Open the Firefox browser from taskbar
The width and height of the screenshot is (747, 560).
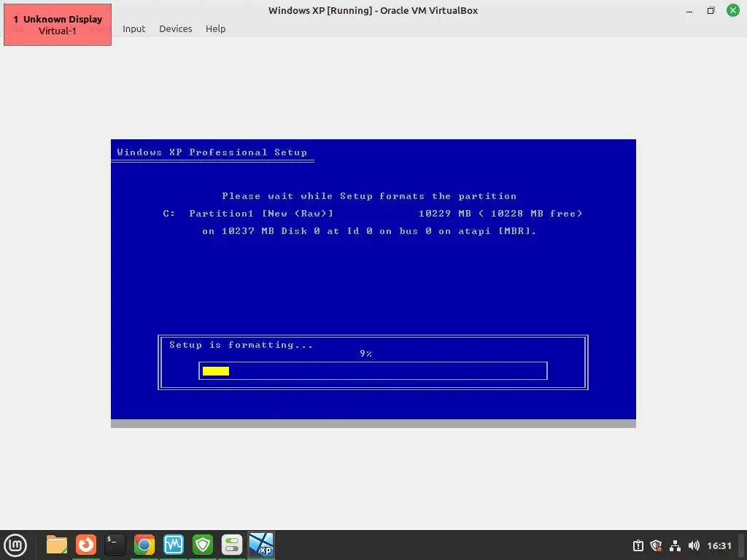tap(86, 545)
